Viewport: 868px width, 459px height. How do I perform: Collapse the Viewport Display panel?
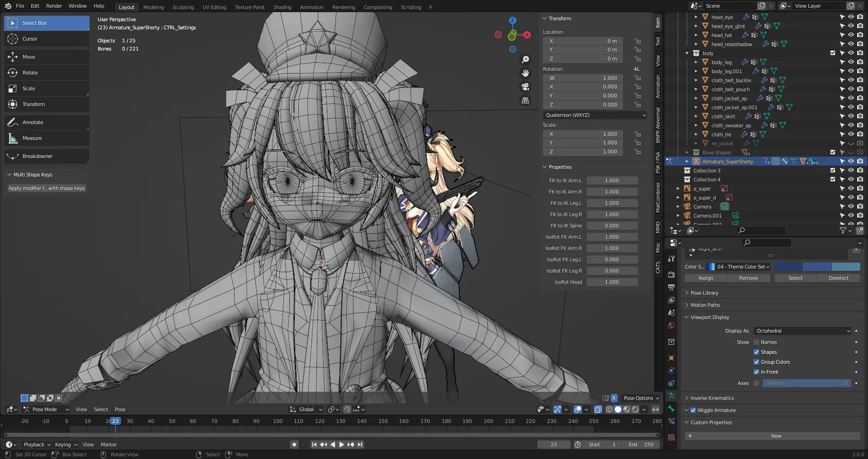(x=710, y=318)
